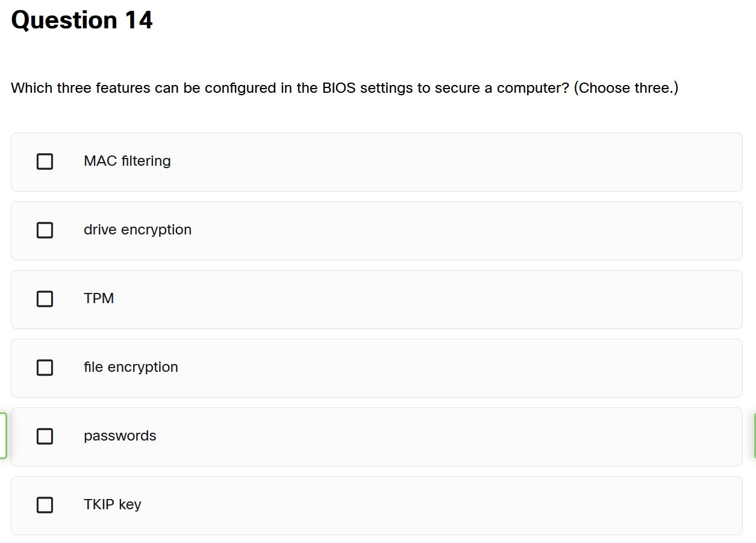
Task: Mark TPM as a chosen answer
Action: 45,299
